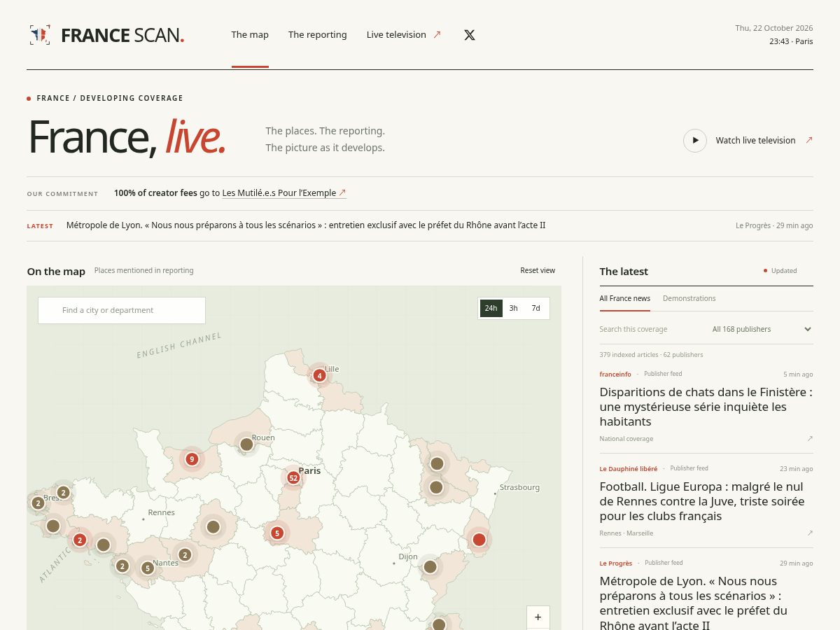The height and width of the screenshot is (630, 840).
Task: Open Live television nav link
Action: tap(404, 35)
